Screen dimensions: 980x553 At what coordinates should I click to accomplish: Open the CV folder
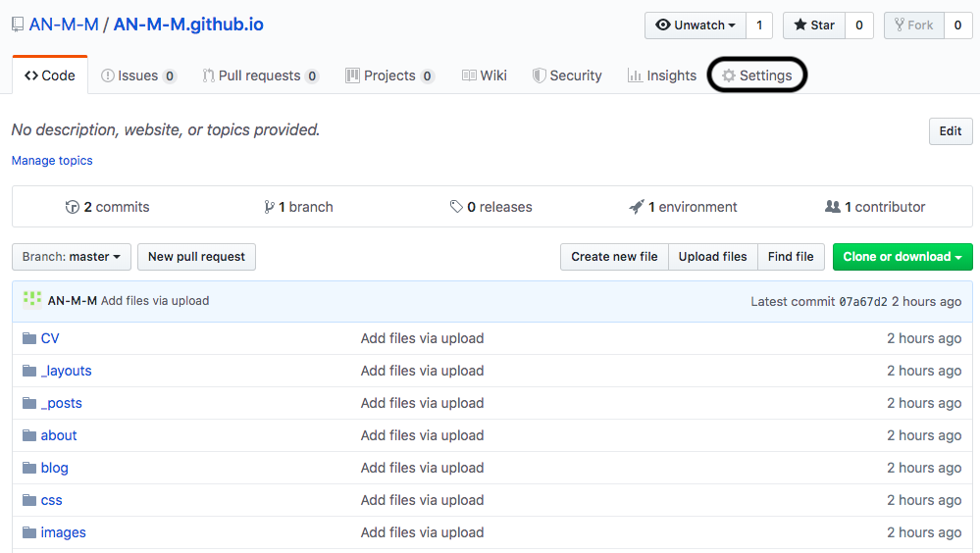[50, 338]
